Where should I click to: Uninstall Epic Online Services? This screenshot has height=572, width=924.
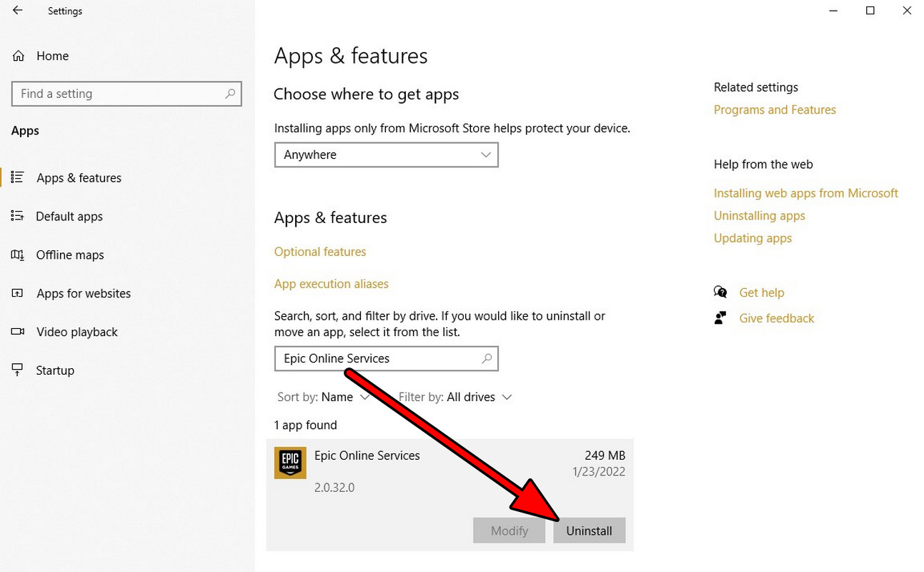[x=589, y=531]
